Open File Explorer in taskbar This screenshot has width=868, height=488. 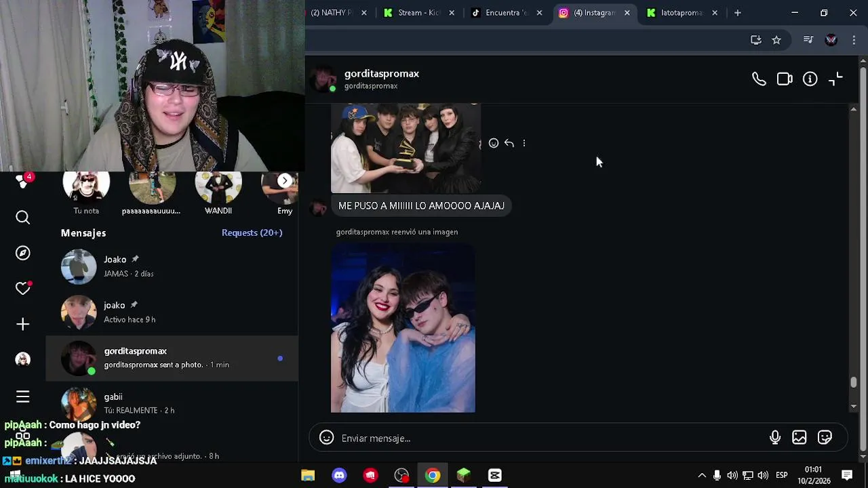point(308,475)
